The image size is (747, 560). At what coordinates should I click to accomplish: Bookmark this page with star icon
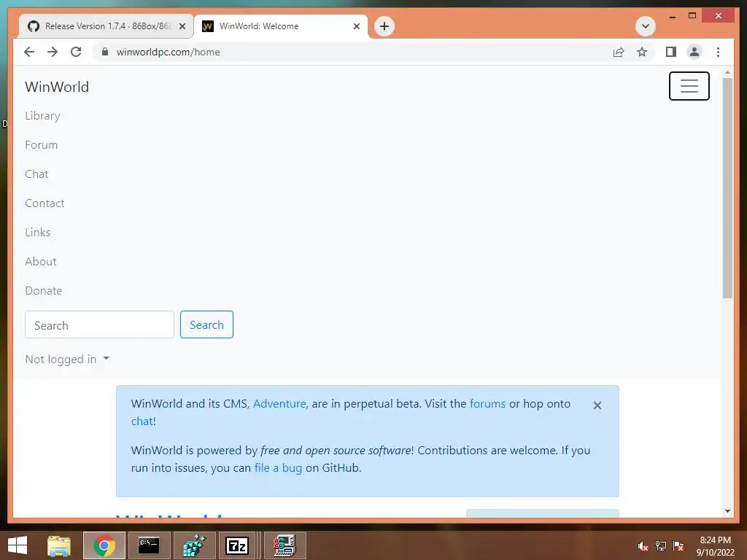642,52
